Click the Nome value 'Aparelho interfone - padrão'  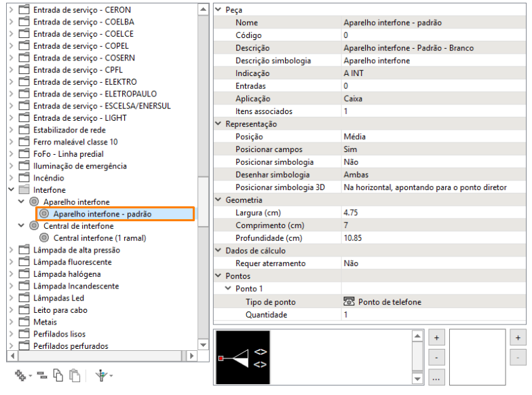click(x=392, y=22)
